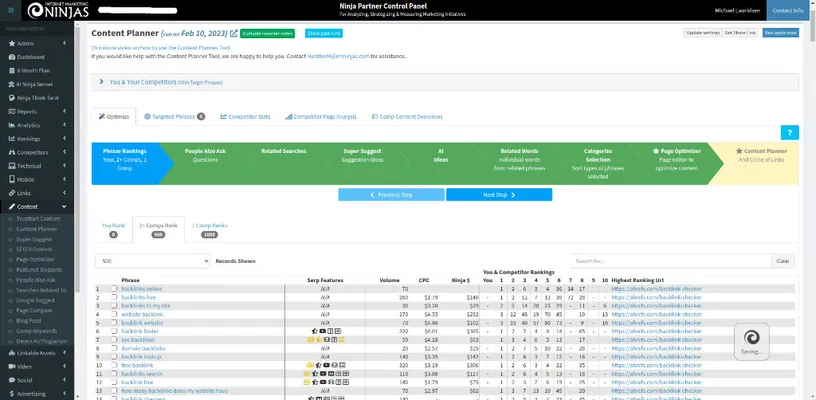Image resolution: width=816 pixels, height=400 pixels.
Task: Tick the checkbox next to website backlinks
Action: [x=114, y=314]
